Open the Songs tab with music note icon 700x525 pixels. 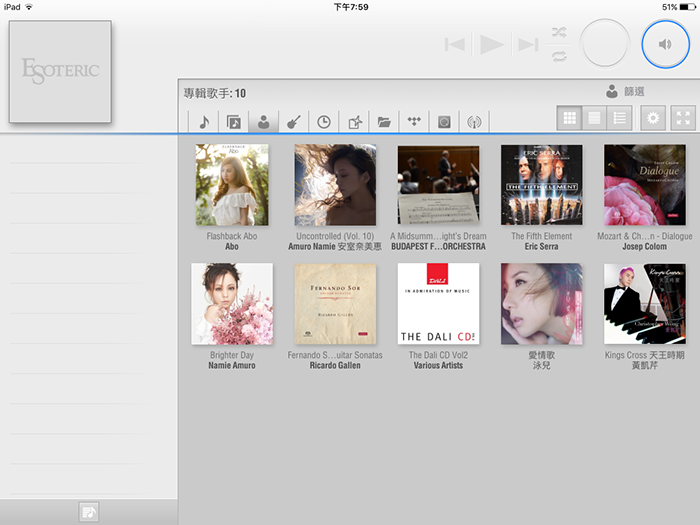(x=204, y=121)
